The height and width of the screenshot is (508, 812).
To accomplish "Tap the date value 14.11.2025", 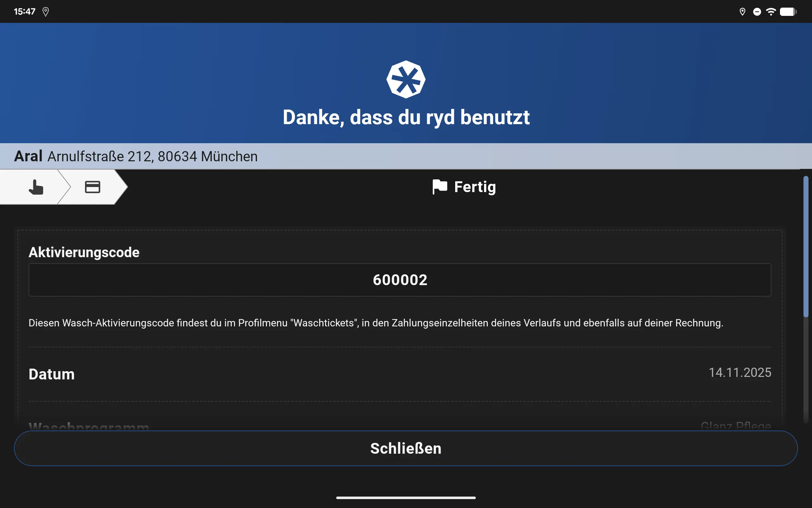I will coord(740,372).
